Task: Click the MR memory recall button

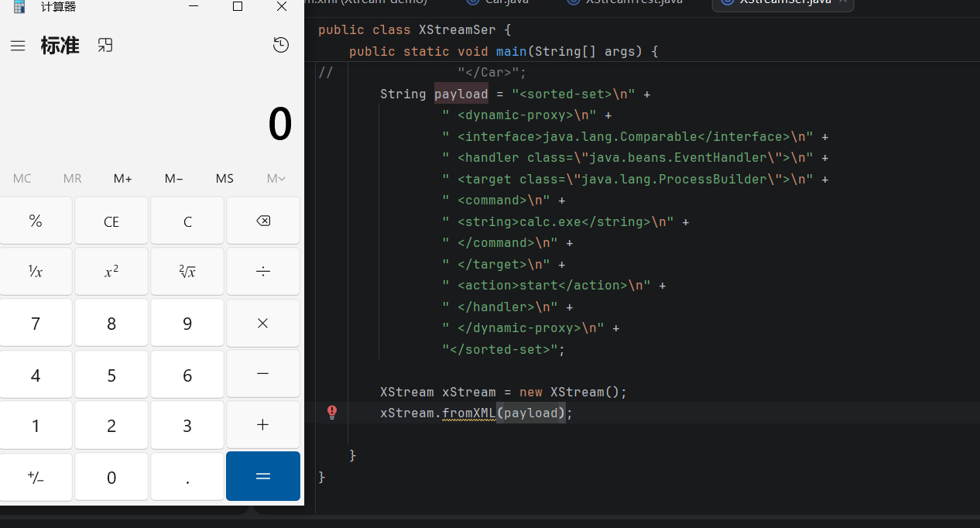Action: (73, 178)
